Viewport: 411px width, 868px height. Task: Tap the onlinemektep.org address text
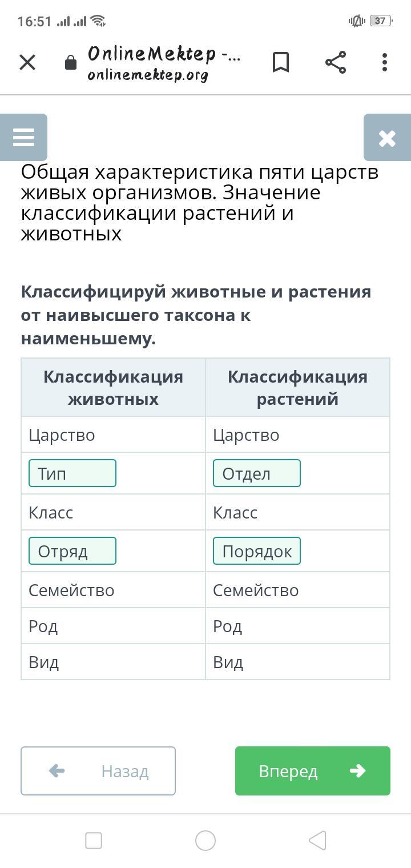click(x=148, y=75)
